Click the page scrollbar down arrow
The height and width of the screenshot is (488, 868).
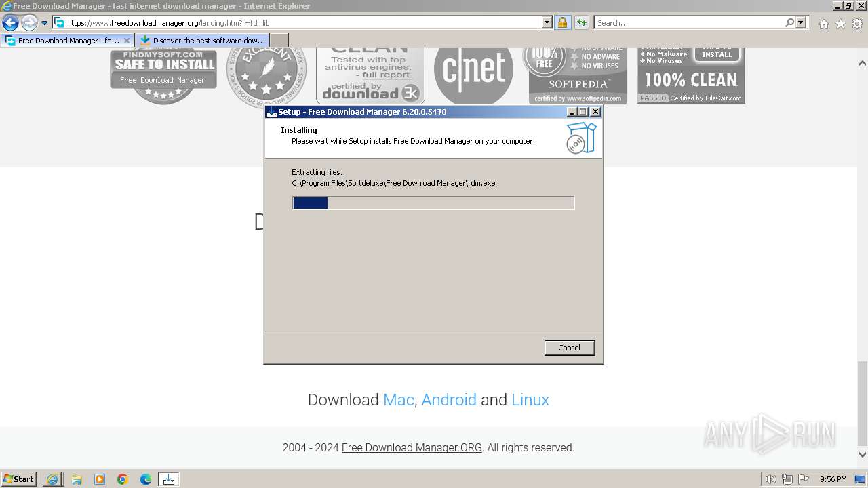click(x=863, y=455)
